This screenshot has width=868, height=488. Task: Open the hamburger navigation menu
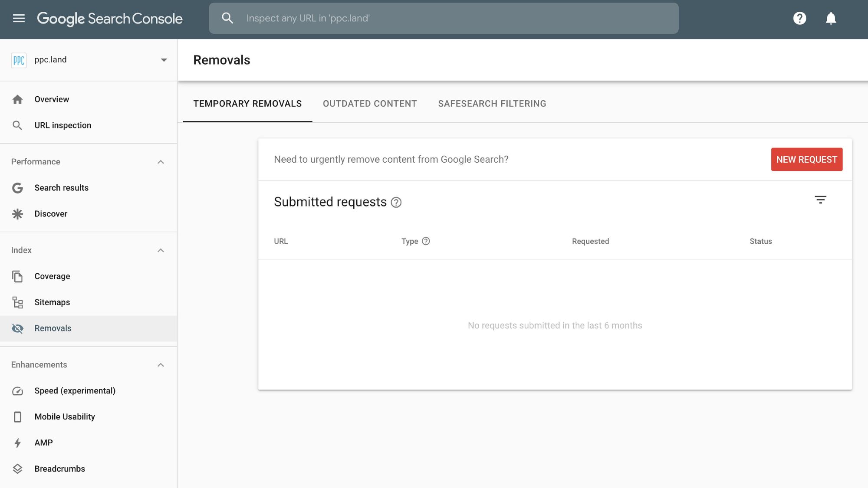pyautogui.click(x=19, y=18)
